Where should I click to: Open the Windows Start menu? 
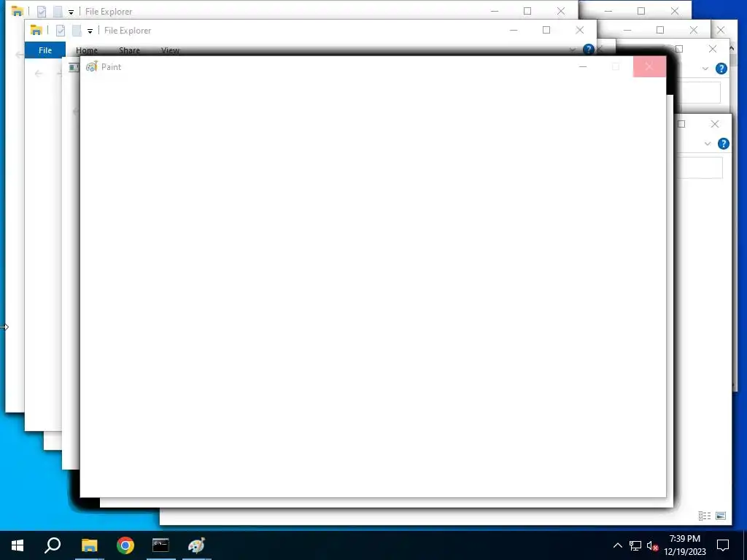(x=18, y=545)
